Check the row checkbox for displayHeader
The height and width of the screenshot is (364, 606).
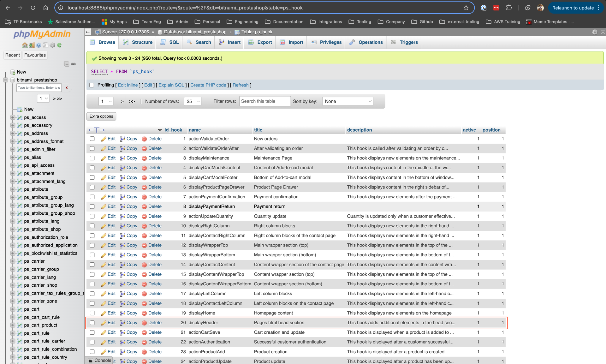(x=92, y=323)
